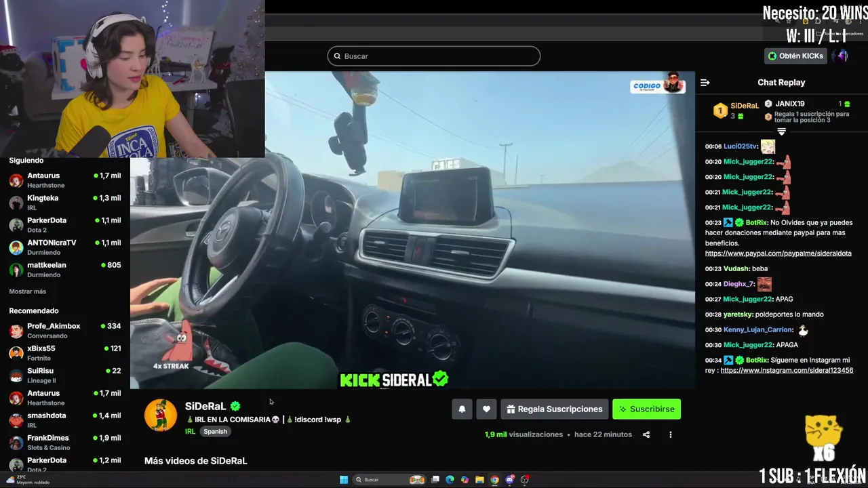The height and width of the screenshot is (488, 868).
Task: Open the share icon beside 'hace 22 minutos'
Action: tap(646, 434)
